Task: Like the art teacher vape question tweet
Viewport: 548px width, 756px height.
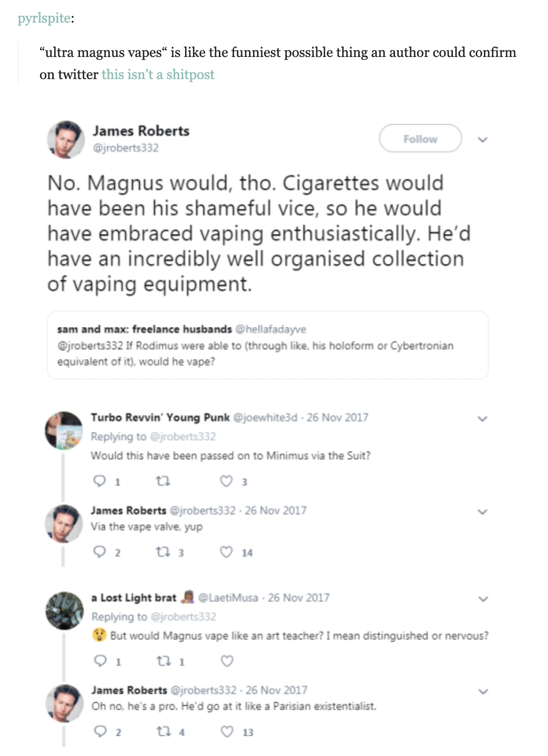Action: [227, 661]
